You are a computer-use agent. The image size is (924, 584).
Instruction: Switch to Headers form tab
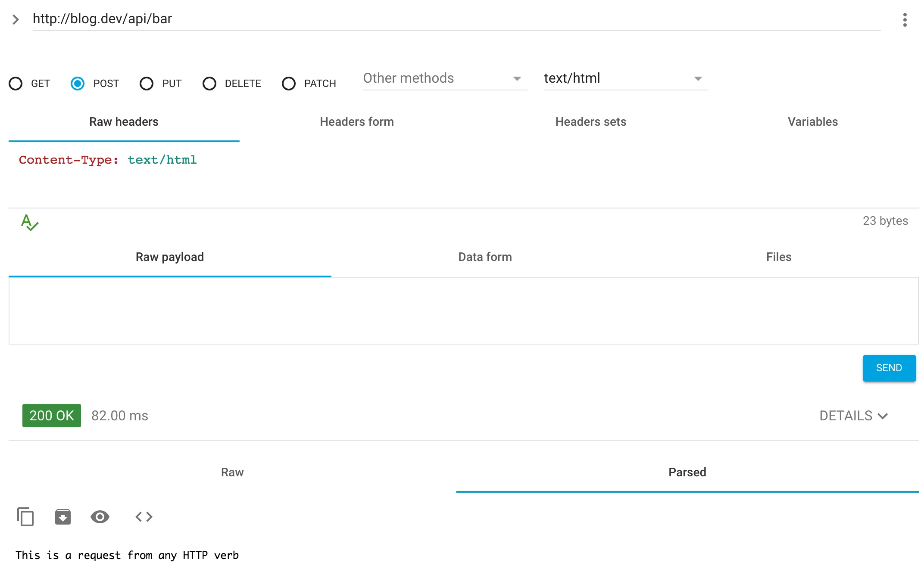(x=357, y=122)
